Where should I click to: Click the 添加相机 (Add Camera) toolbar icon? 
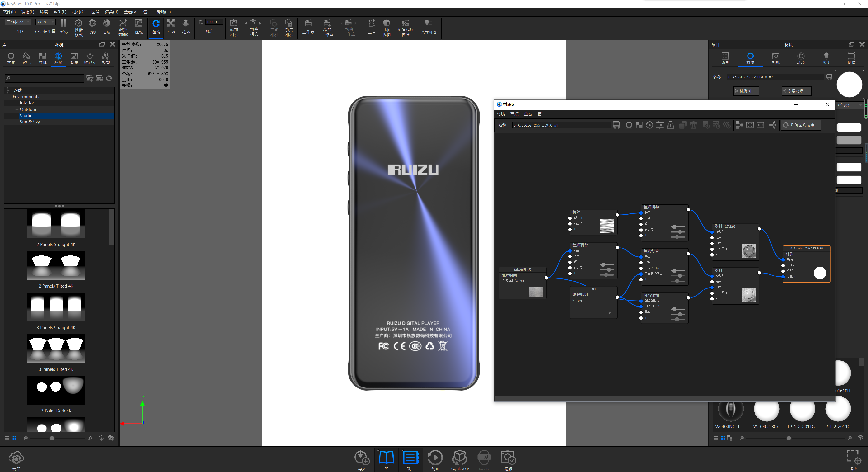point(234,27)
